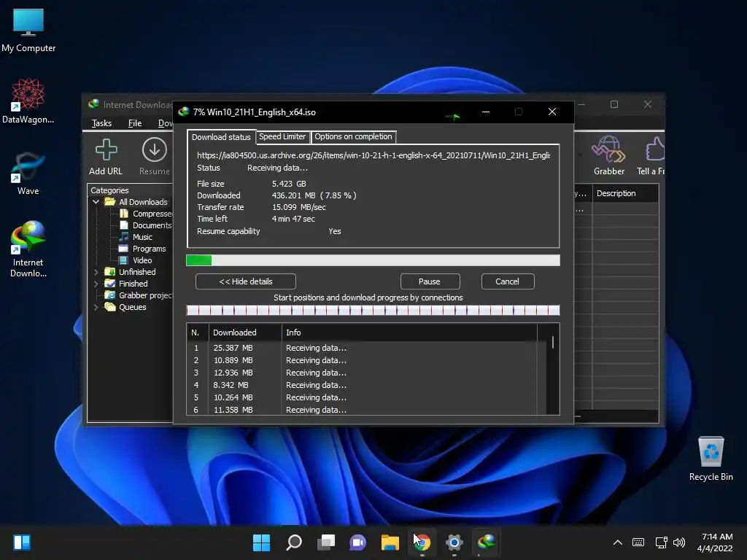Switch to the Speed Limiter tab
This screenshot has height=560, width=747.
[282, 136]
